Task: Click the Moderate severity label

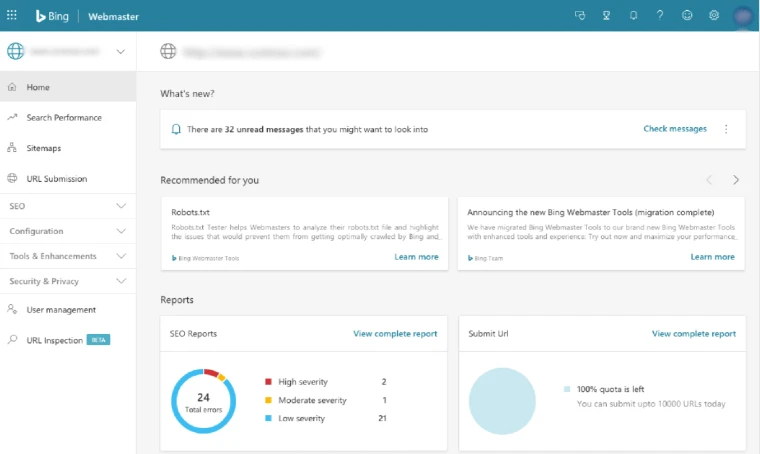Action: [312, 400]
